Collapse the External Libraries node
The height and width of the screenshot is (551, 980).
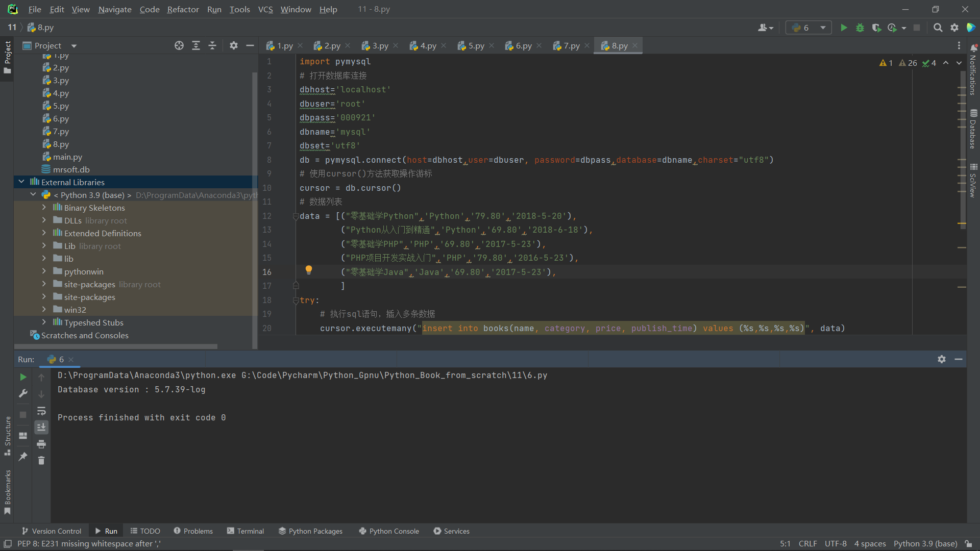[x=21, y=182]
